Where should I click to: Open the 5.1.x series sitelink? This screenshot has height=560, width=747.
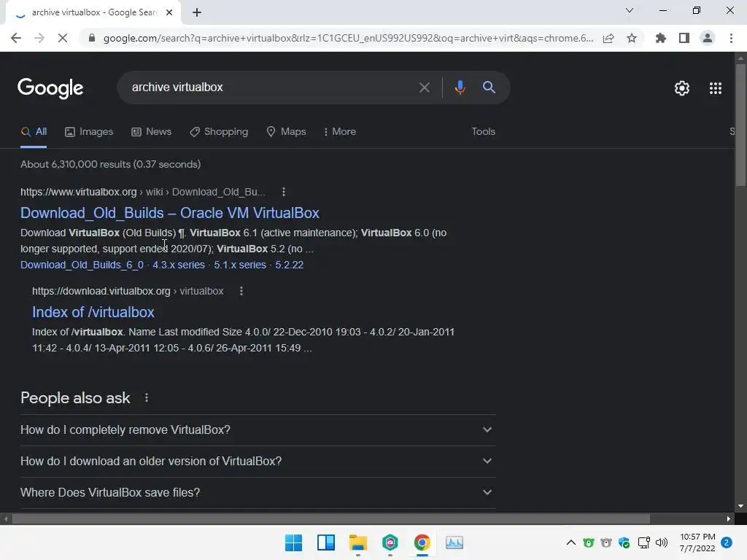pyautogui.click(x=239, y=265)
